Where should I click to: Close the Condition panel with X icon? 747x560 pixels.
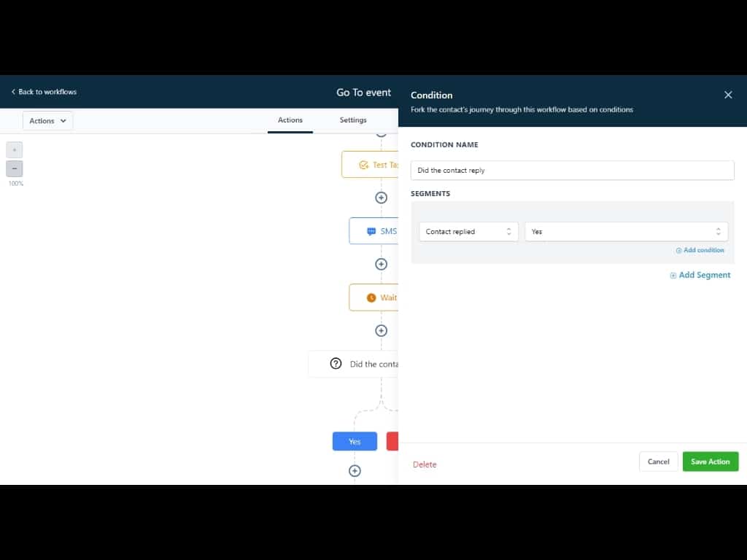(x=727, y=95)
